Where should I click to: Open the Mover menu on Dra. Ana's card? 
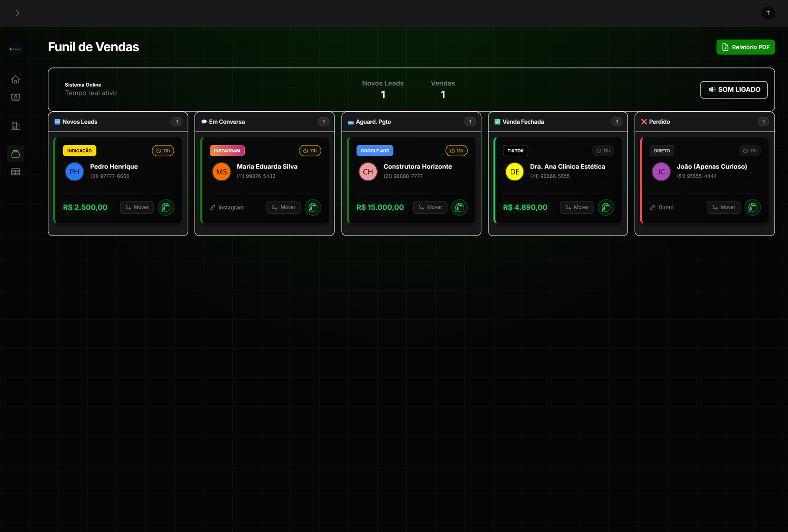[577, 207]
